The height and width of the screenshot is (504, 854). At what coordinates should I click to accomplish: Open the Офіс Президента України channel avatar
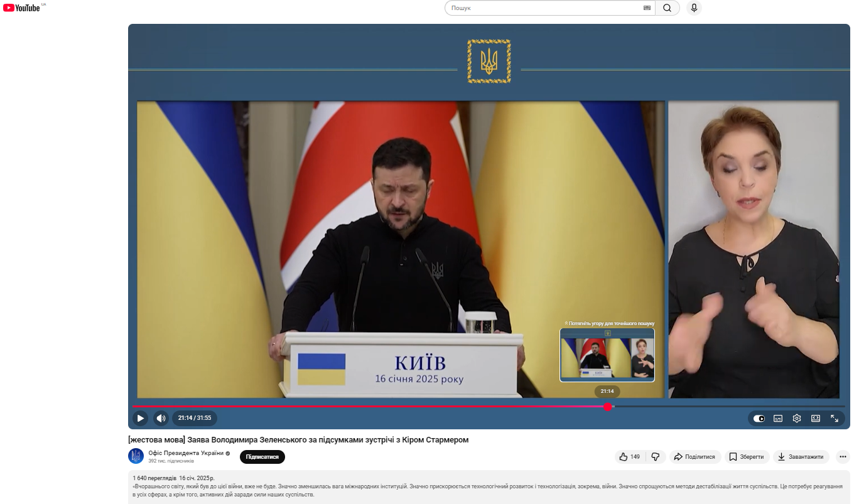(x=136, y=456)
